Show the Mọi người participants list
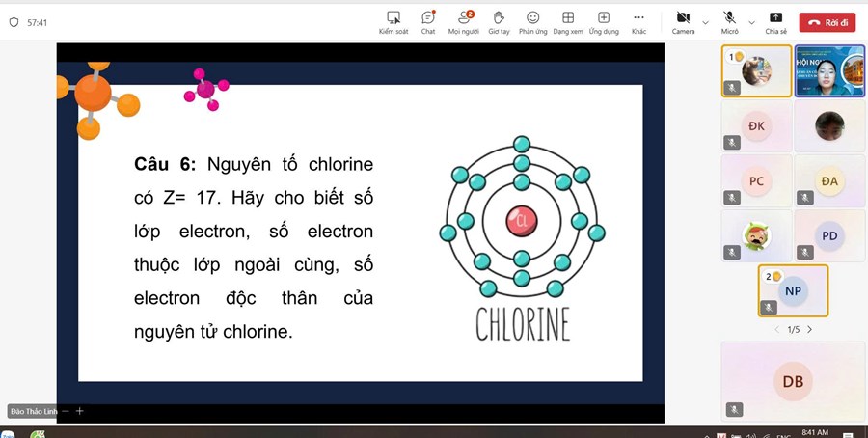Image resolution: width=868 pixels, height=438 pixels. point(464,22)
